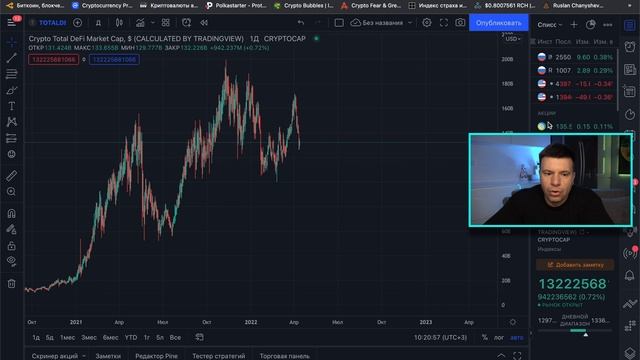Toggle the % percent scale

click(x=484, y=338)
